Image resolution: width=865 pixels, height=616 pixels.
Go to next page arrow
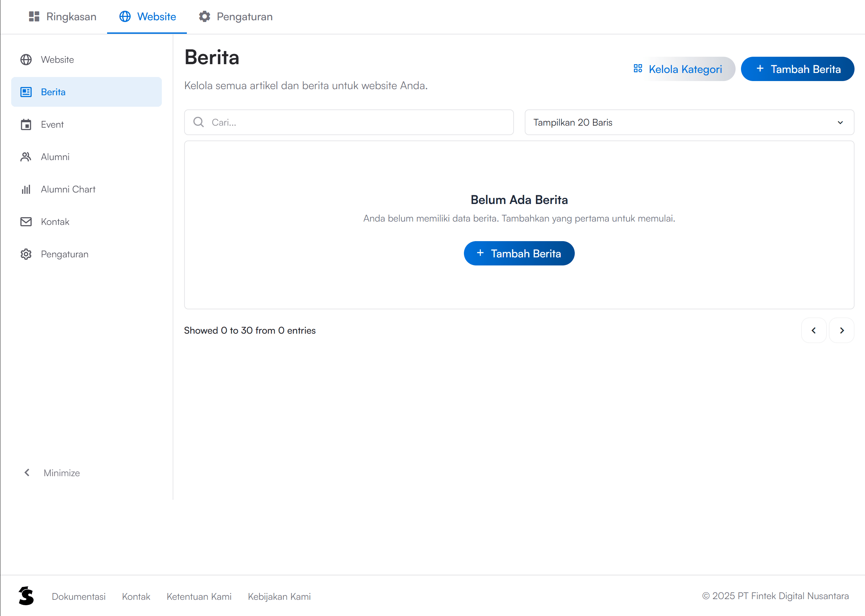click(841, 330)
